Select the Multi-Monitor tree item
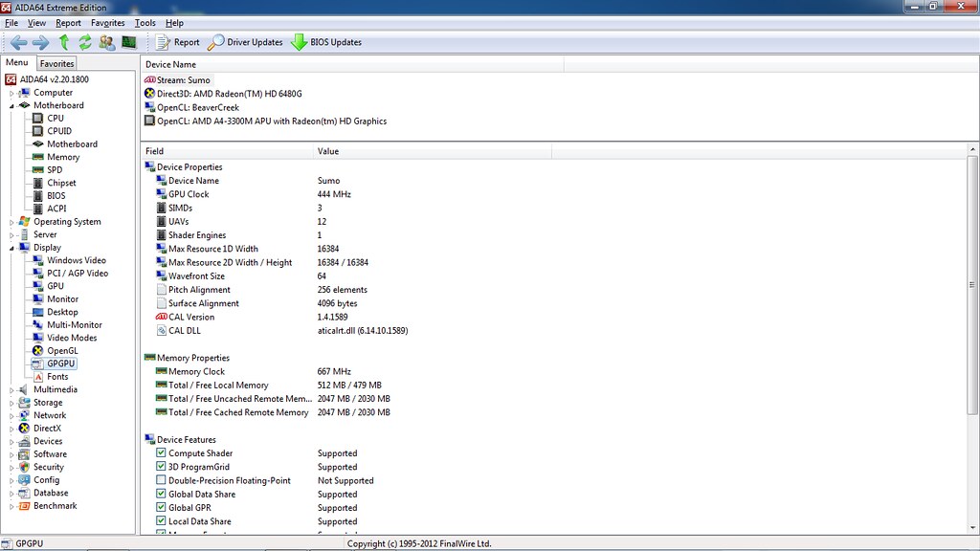The width and height of the screenshot is (980, 551). [x=75, y=325]
